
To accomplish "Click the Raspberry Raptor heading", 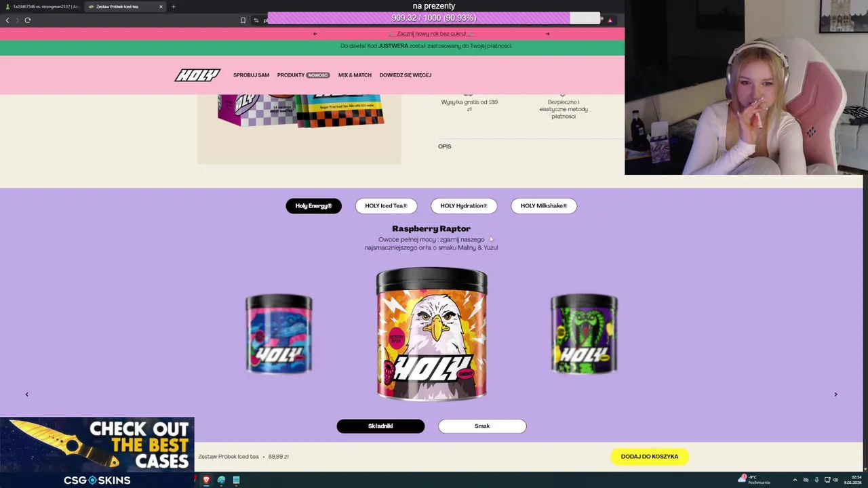I will coord(431,228).
